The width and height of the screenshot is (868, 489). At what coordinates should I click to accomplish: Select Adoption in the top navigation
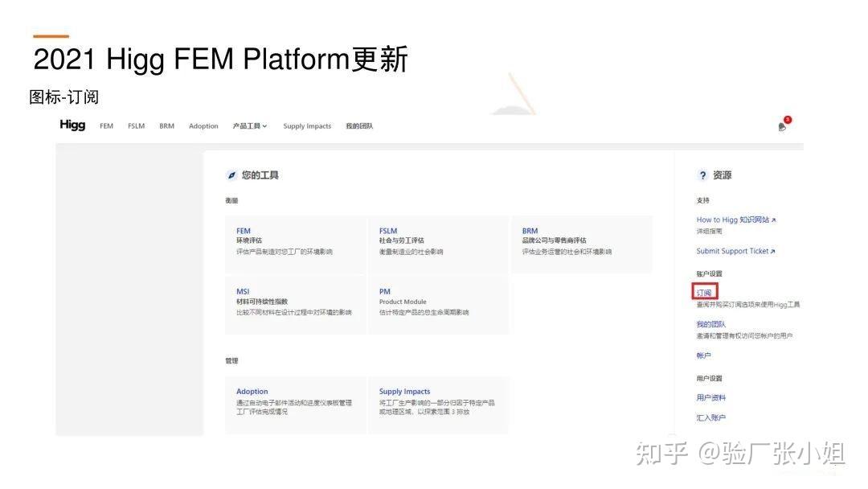(x=203, y=125)
